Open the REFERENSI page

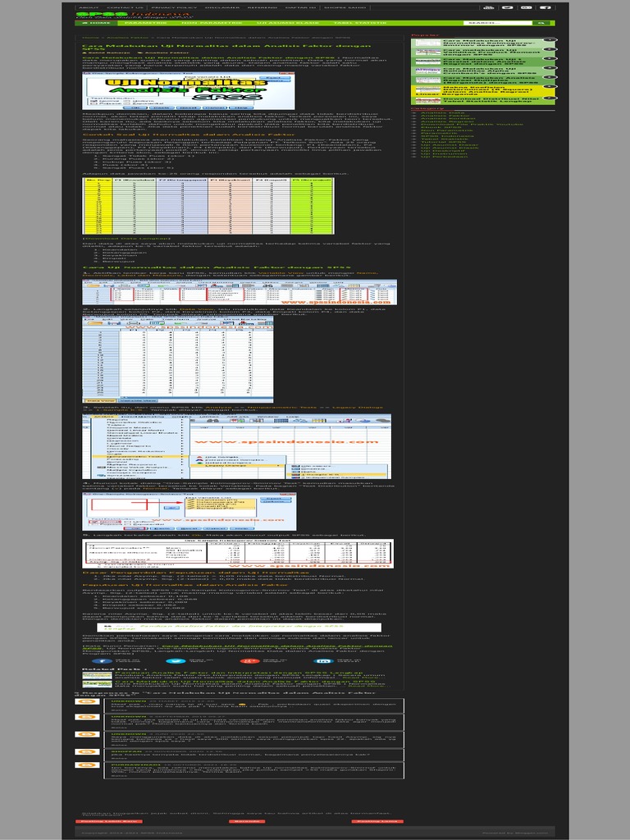pyautogui.click(x=262, y=7)
